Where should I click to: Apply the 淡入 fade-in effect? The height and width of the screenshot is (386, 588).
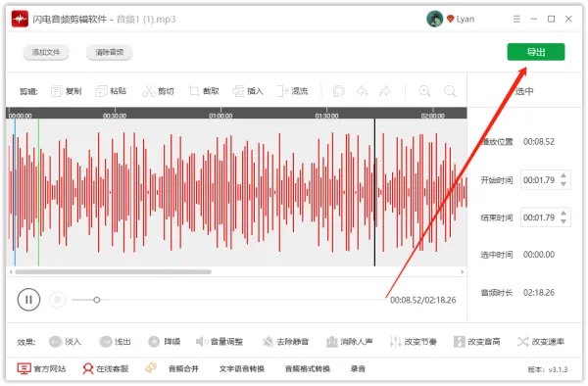tap(65, 341)
